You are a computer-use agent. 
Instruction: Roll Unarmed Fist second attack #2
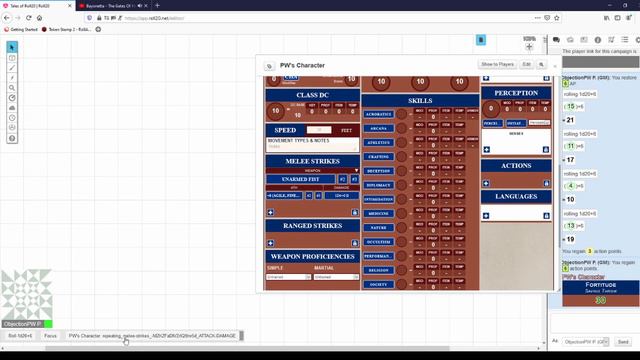[x=342, y=179]
